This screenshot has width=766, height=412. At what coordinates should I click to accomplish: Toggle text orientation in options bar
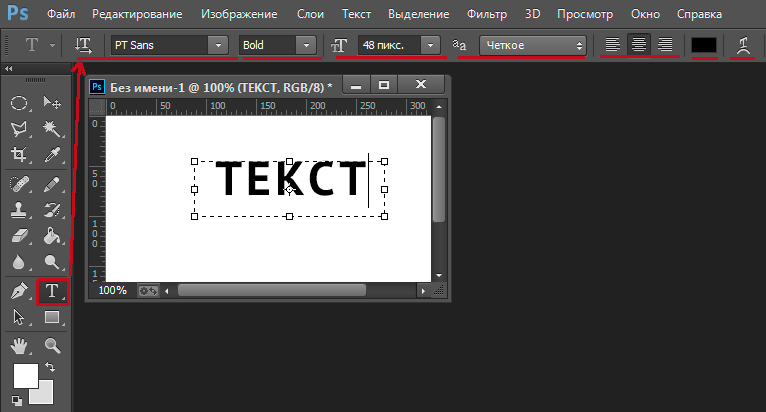pos(83,45)
